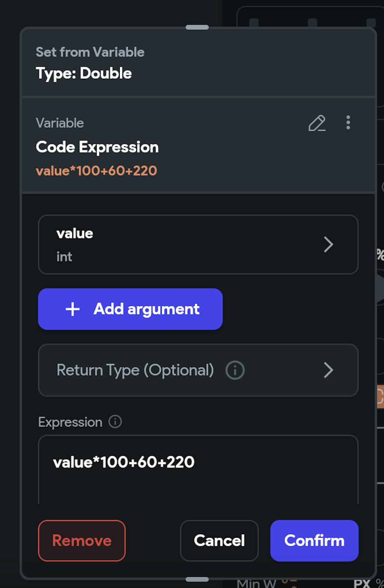This screenshot has width=384, height=588.
Task: Click the Type: Double header
Action: tap(84, 73)
